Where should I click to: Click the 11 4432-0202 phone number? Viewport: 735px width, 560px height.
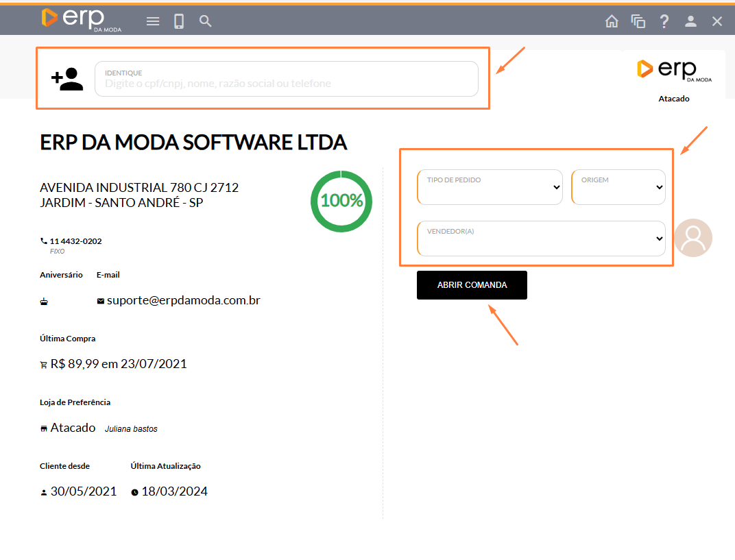[x=75, y=241]
